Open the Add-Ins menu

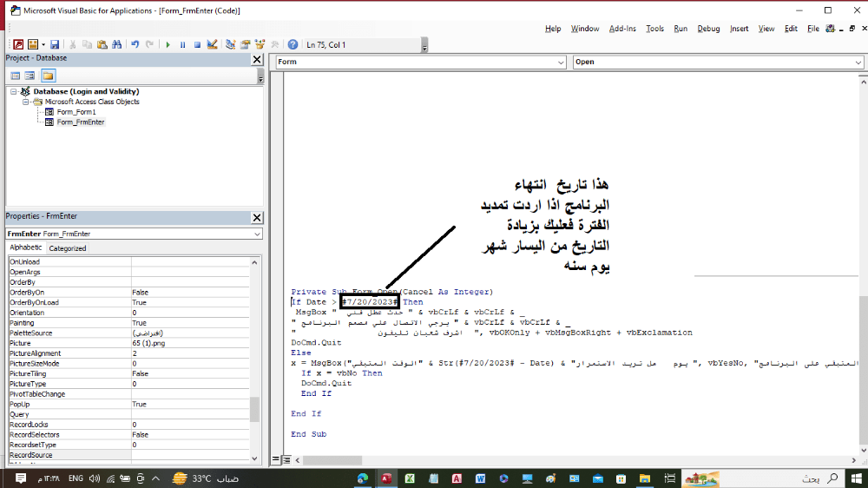point(622,29)
